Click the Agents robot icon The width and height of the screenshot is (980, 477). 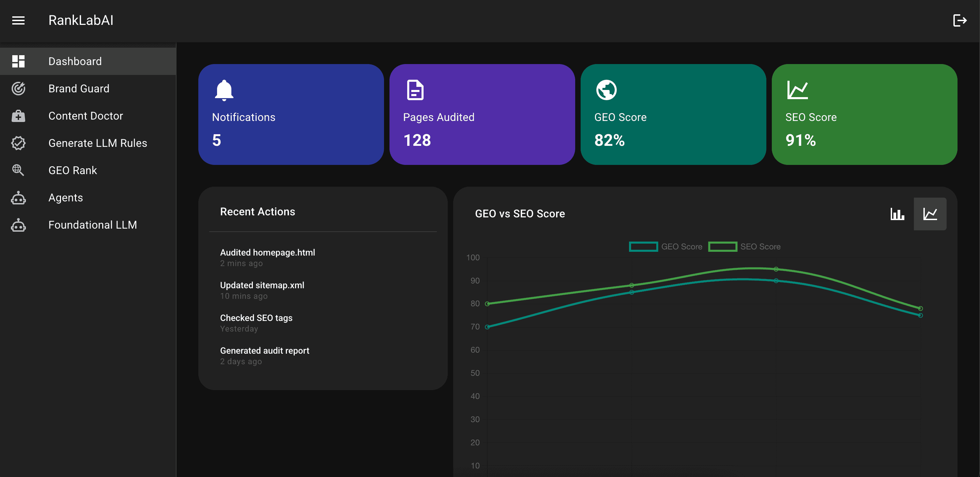(x=18, y=197)
